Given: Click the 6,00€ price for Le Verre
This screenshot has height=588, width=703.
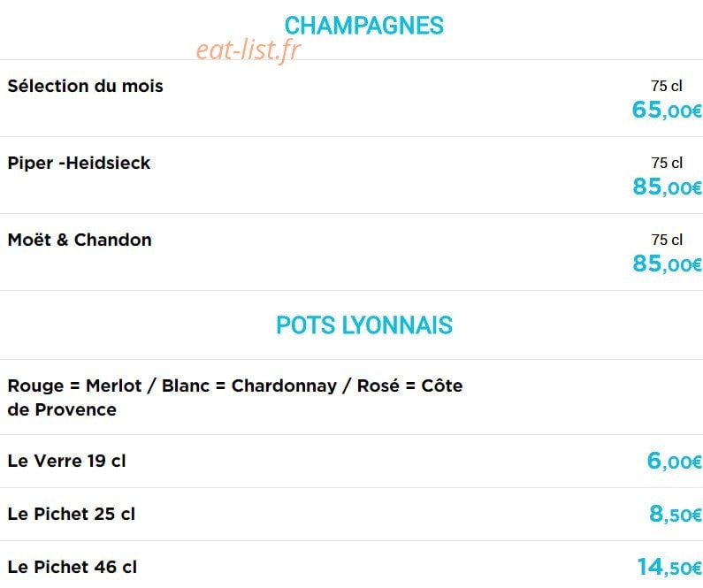Looking at the screenshot, I should click(674, 462).
